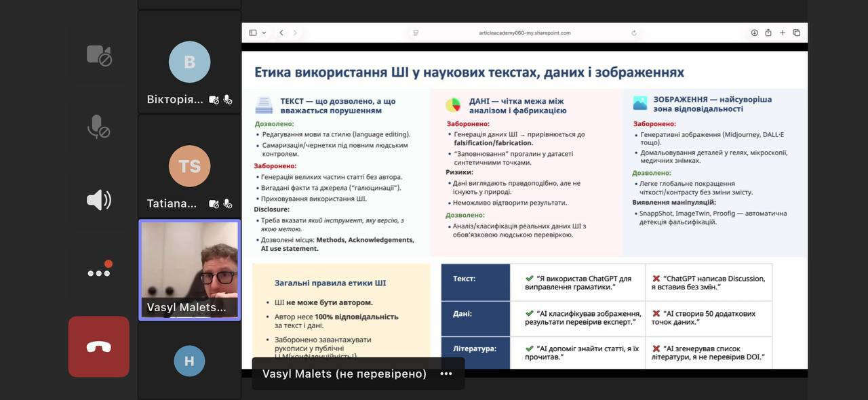Click the browser forward arrow

click(x=295, y=33)
